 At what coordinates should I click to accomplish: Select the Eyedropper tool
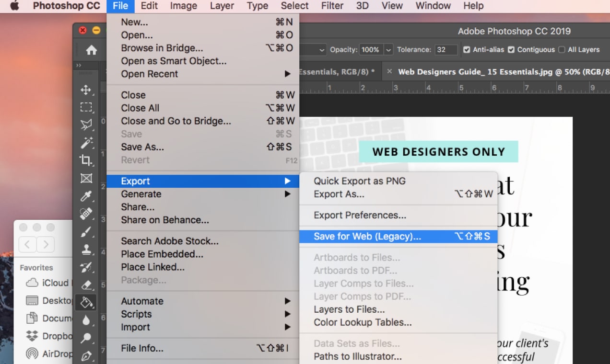point(86,196)
